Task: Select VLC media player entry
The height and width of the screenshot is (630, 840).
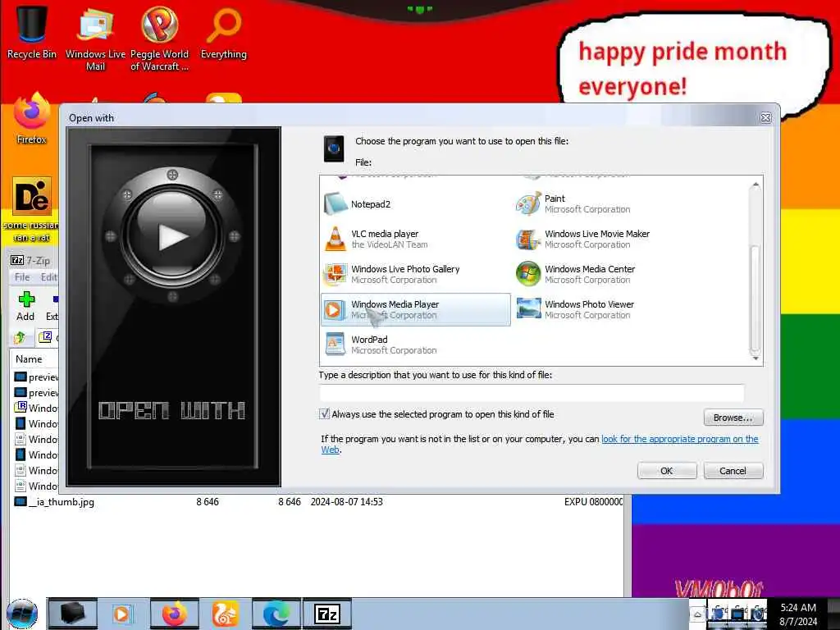Action: (x=416, y=239)
